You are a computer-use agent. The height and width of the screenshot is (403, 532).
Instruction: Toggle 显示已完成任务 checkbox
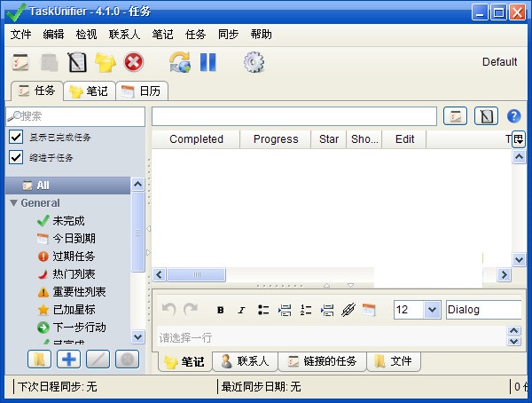click(15, 137)
